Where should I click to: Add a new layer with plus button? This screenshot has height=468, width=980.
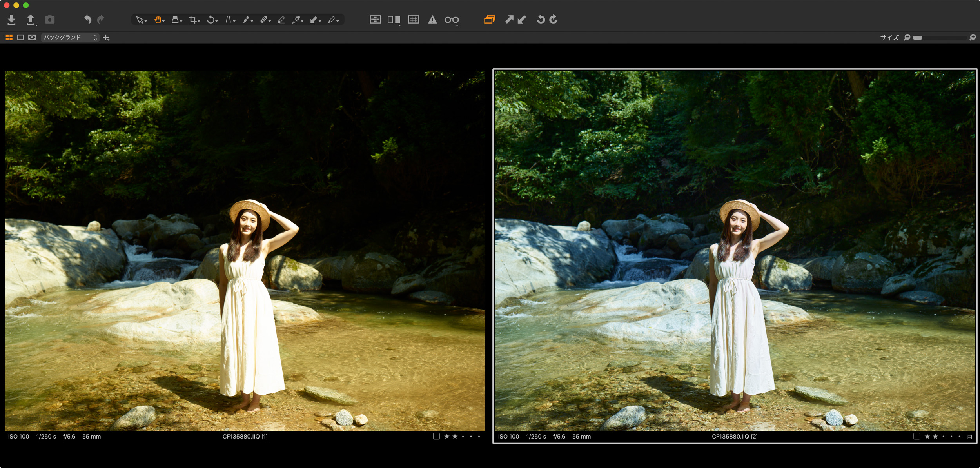tap(106, 37)
